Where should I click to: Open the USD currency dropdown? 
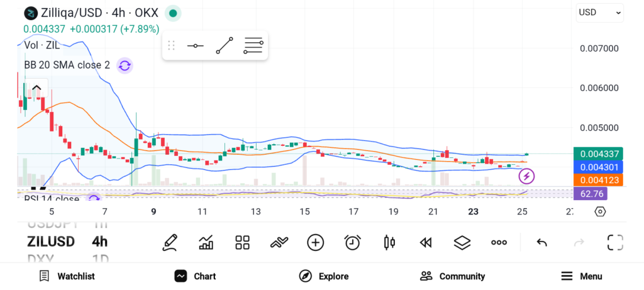(x=599, y=13)
